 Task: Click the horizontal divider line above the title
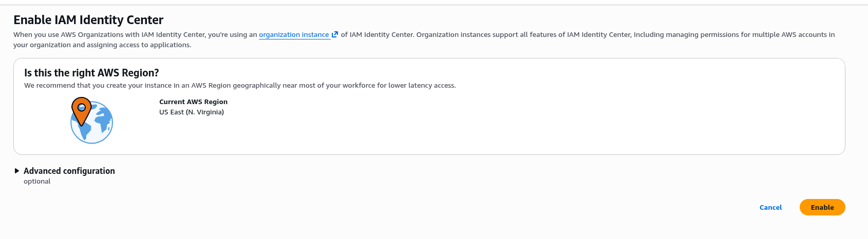pos(434,5)
